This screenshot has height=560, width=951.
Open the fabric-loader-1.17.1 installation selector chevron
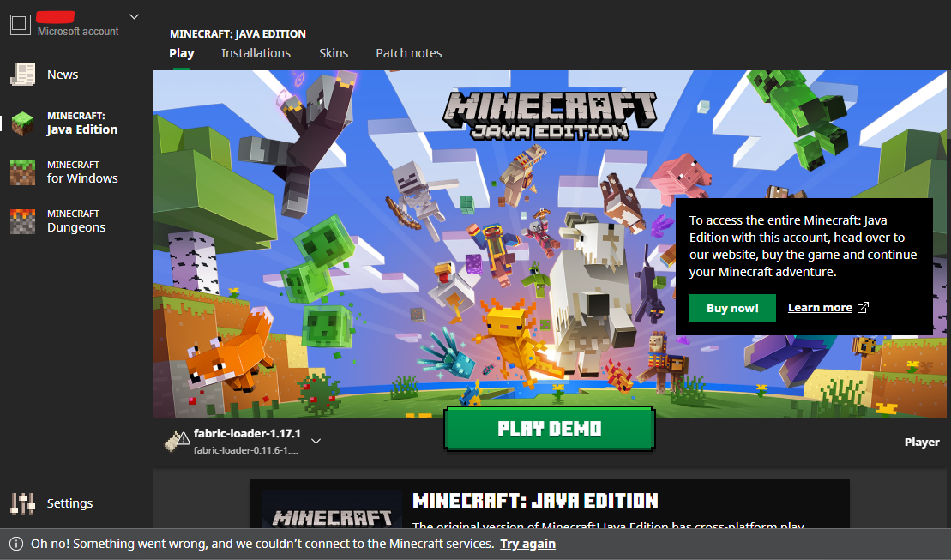pyautogui.click(x=316, y=441)
